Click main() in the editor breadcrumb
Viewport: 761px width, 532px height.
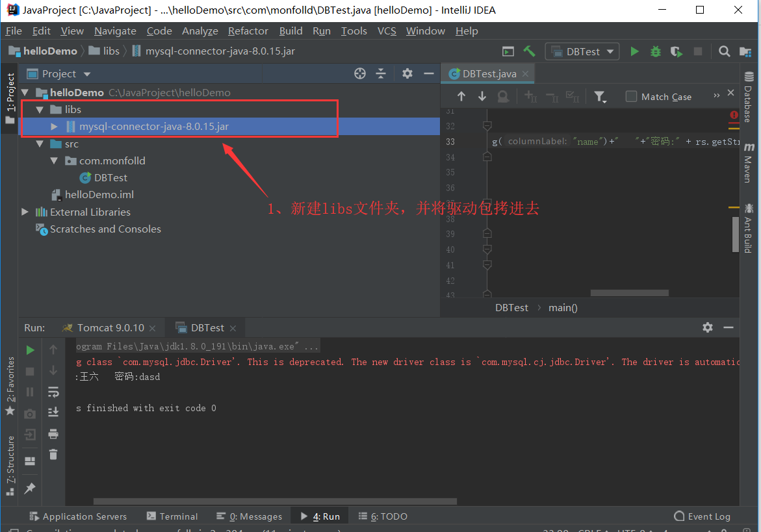(x=563, y=307)
